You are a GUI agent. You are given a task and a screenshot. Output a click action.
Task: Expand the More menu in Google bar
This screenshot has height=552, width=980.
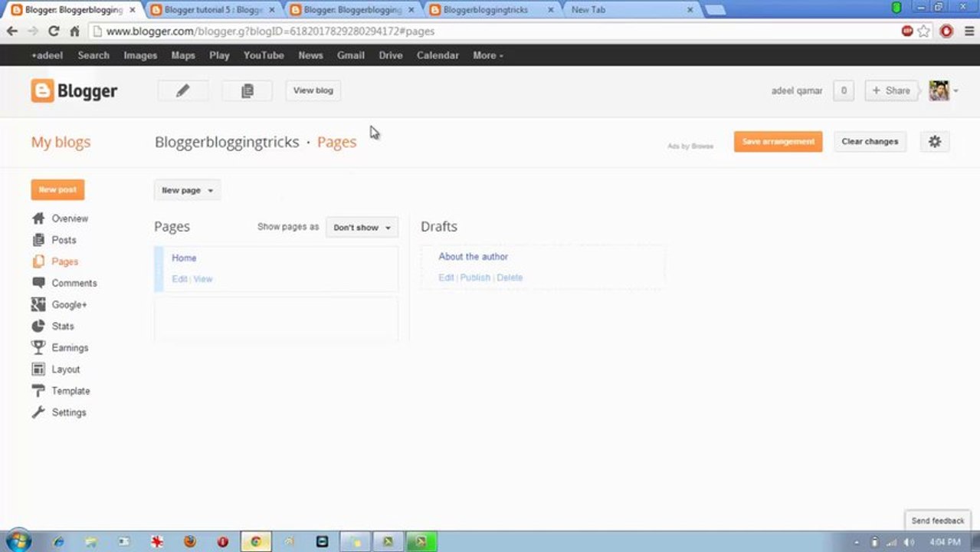(x=488, y=55)
